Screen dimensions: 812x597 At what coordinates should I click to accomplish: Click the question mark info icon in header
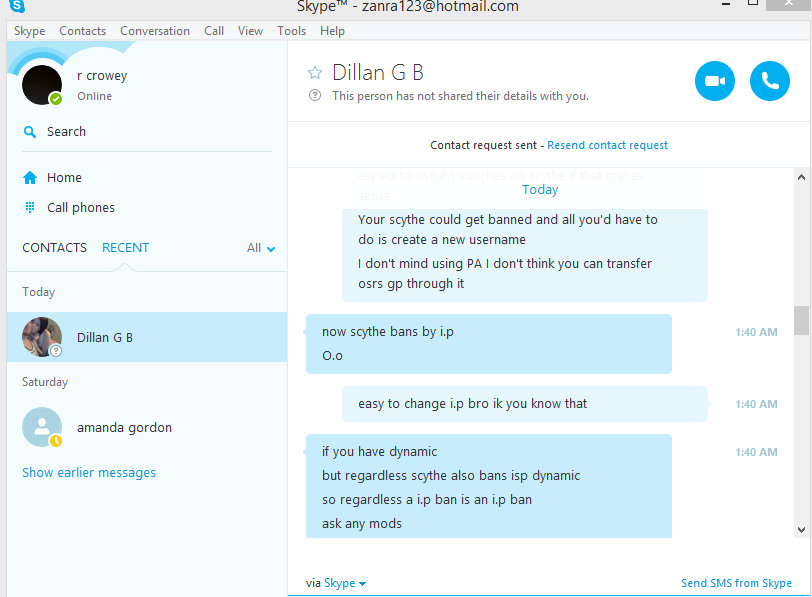tap(315, 95)
